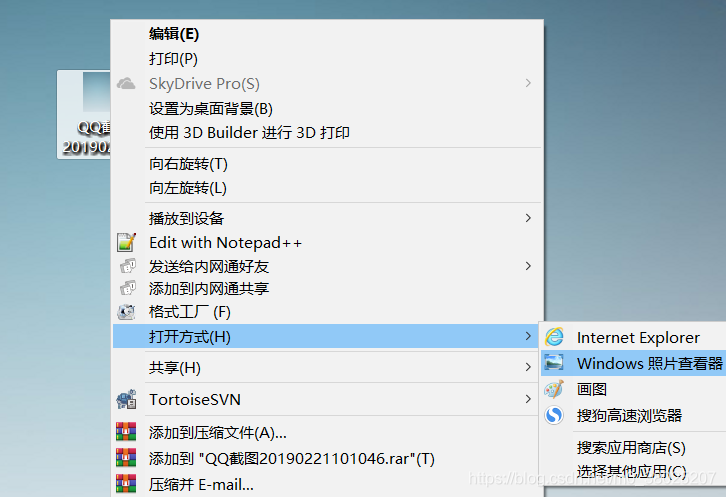The width and height of the screenshot is (726, 497).
Task: Open 播放到设备 menu entry
Action: click(x=327, y=218)
